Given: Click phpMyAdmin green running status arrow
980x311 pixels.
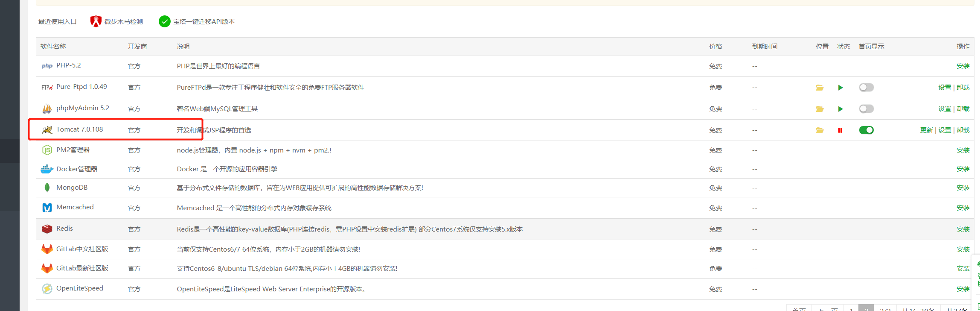Looking at the screenshot, I should [840, 109].
